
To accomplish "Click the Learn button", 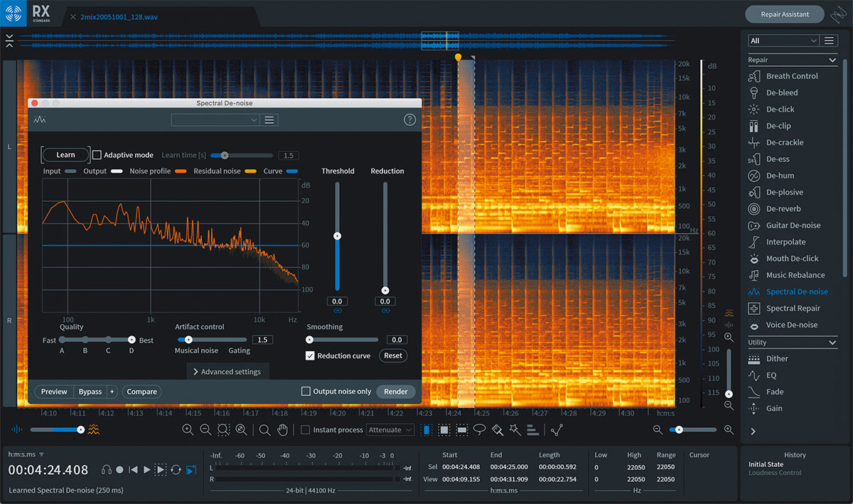I will (65, 155).
